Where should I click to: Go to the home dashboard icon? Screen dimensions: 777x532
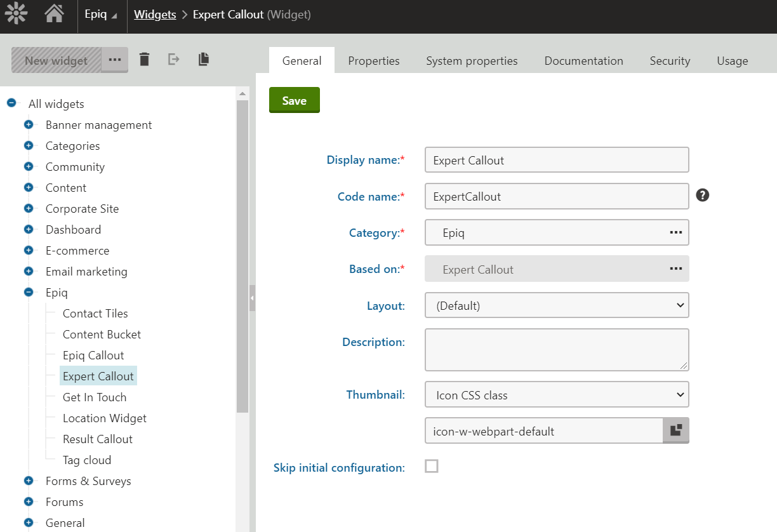tap(54, 14)
